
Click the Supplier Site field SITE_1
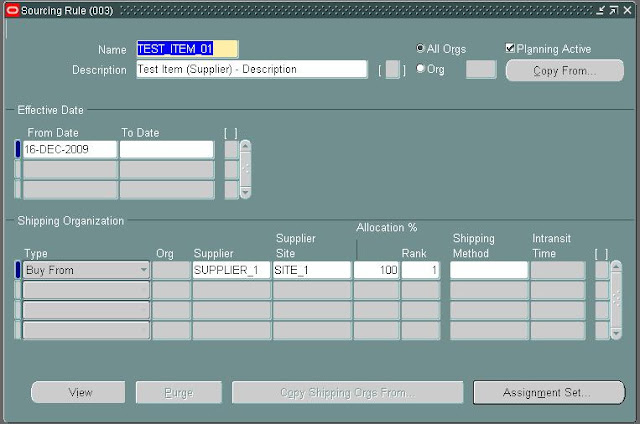point(312,270)
